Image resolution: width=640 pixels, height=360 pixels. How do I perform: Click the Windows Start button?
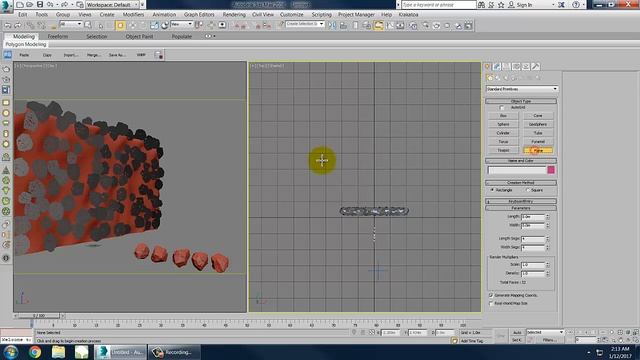tap(11, 352)
